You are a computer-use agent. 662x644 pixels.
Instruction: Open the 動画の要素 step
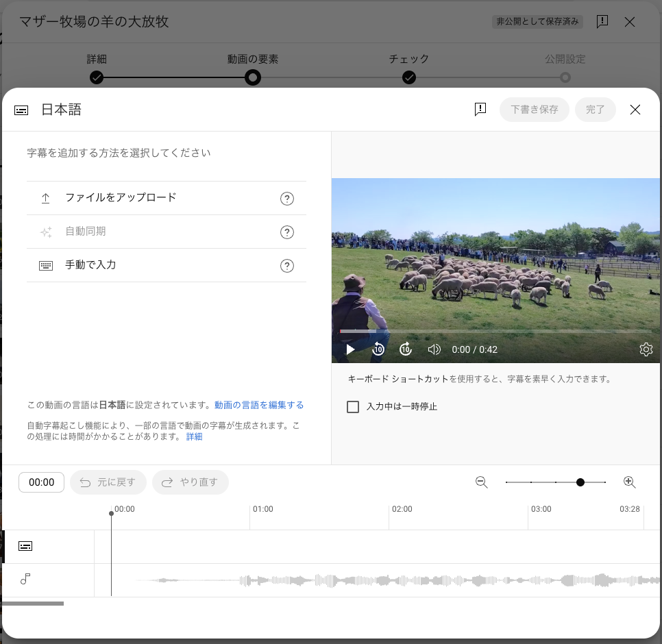click(x=253, y=77)
